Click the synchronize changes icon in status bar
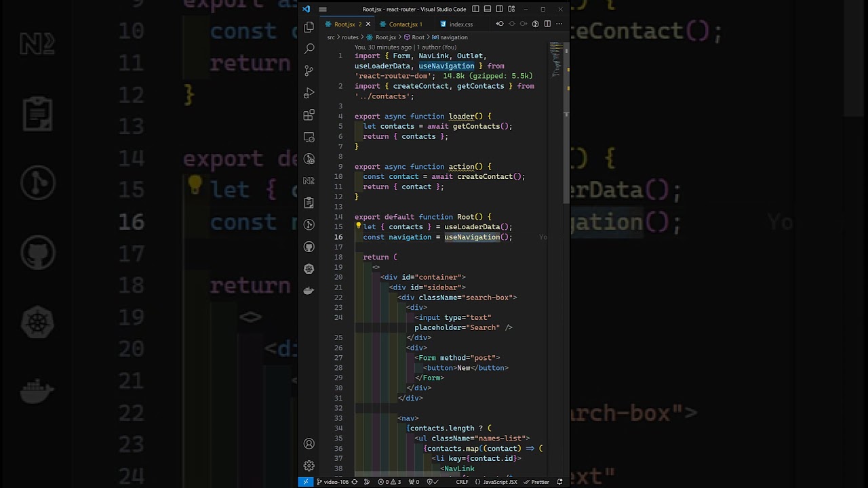Image resolution: width=868 pixels, height=488 pixels. coord(354,482)
